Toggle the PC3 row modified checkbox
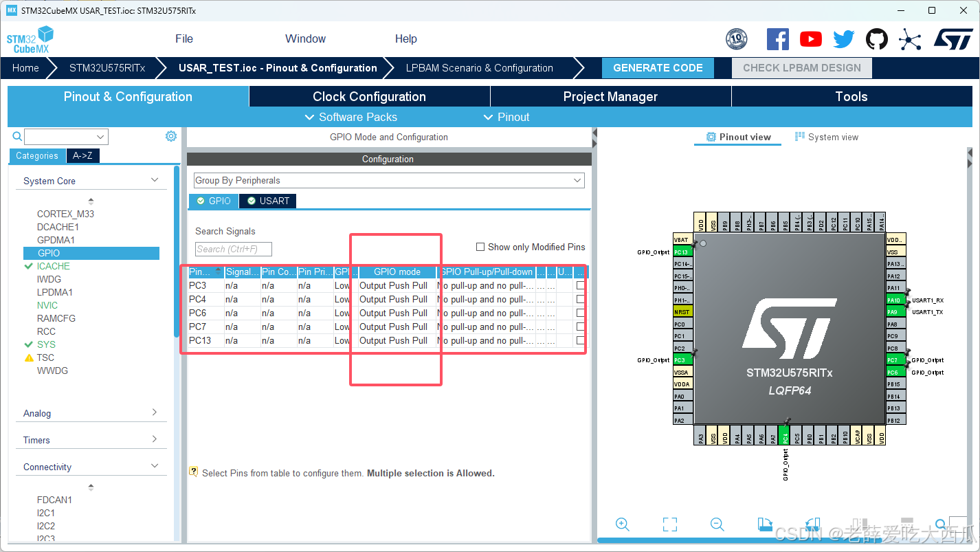This screenshot has height=552, width=980. click(581, 285)
